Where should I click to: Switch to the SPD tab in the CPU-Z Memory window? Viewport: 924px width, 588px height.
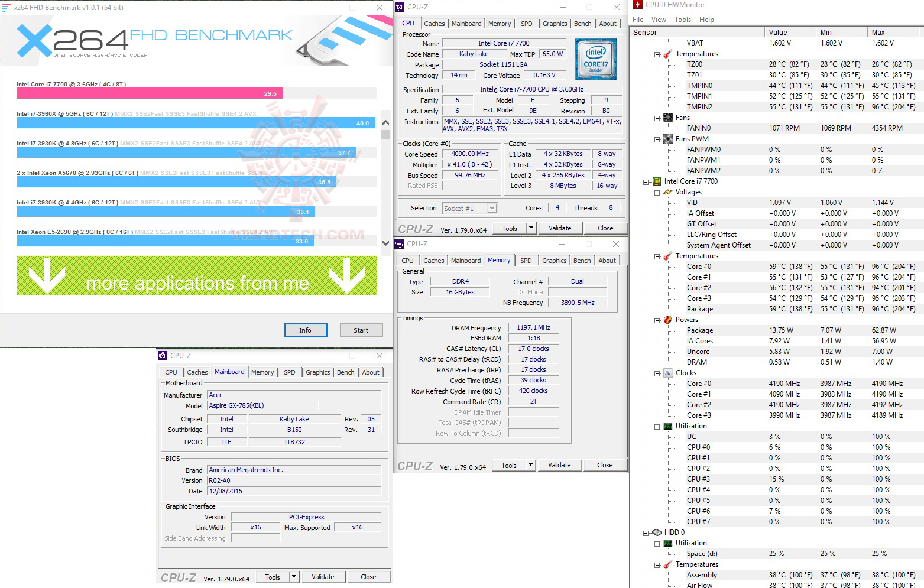(x=526, y=261)
